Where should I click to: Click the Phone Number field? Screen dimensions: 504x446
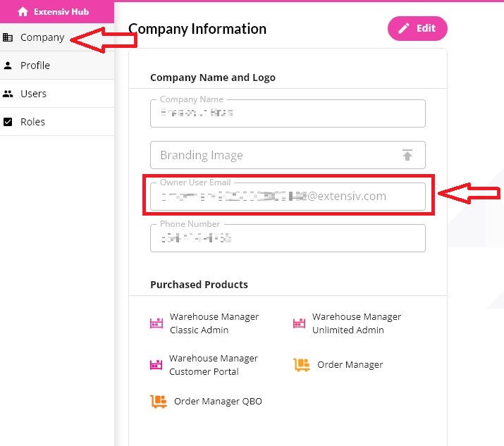click(x=288, y=238)
